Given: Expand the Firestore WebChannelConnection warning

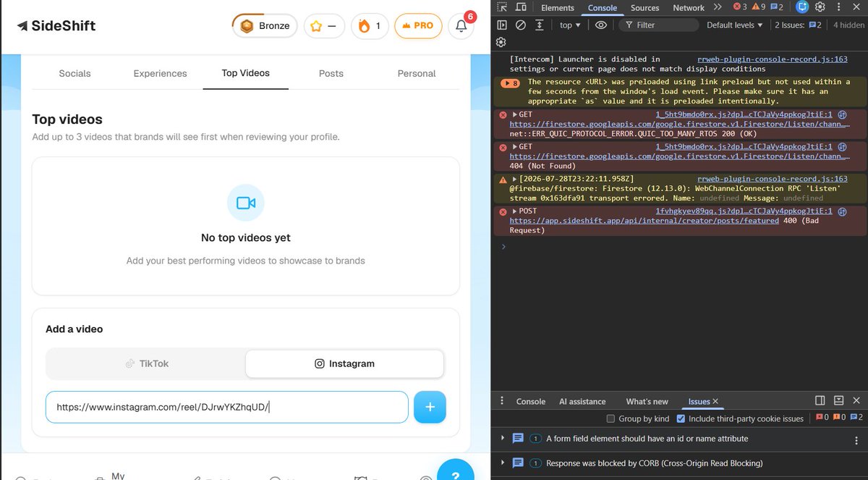Looking at the screenshot, I should (x=515, y=179).
